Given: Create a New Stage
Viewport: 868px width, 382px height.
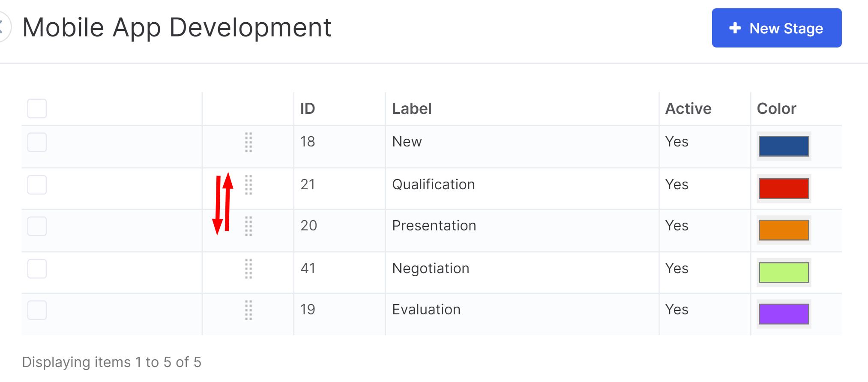Looking at the screenshot, I should point(777,28).
